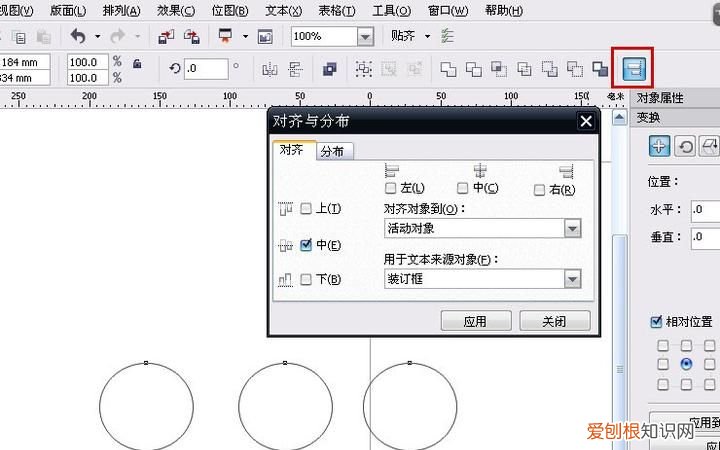Check the 右(R) align checkbox
The image size is (720, 450).
[x=540, y=190]
